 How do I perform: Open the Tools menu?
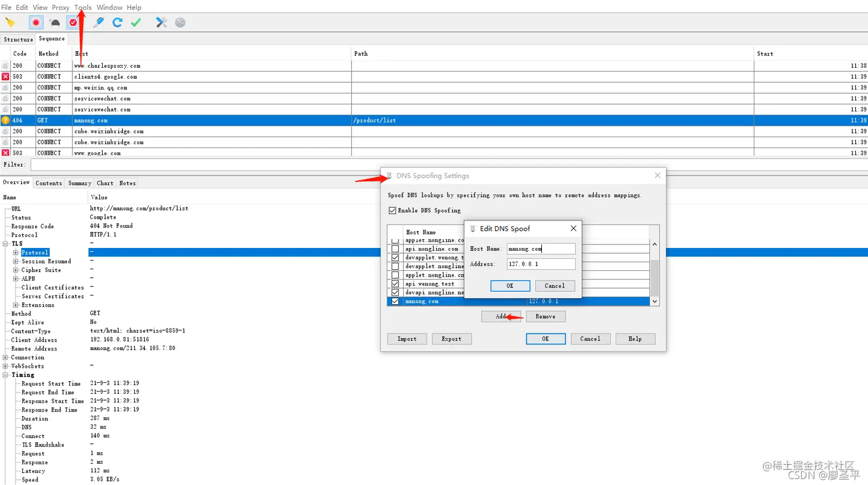83,7
